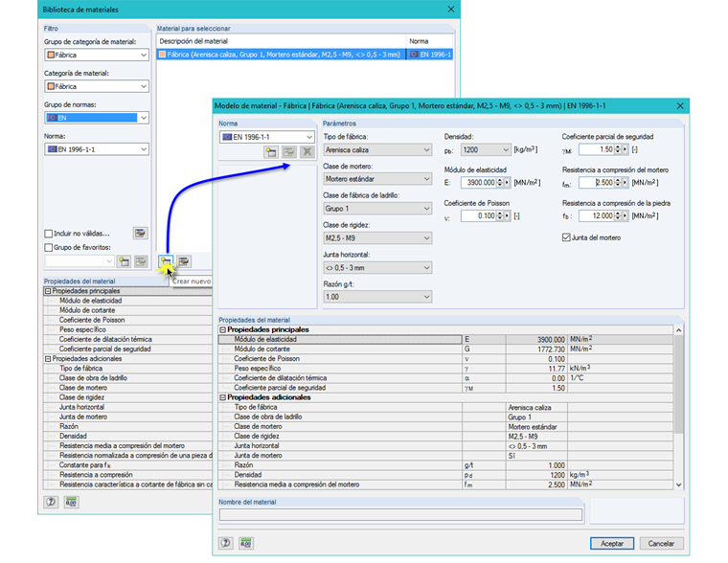Collapse Propiedades principales in library window
The width and height of the screenshot is (728, 563).
coord(48,291)
